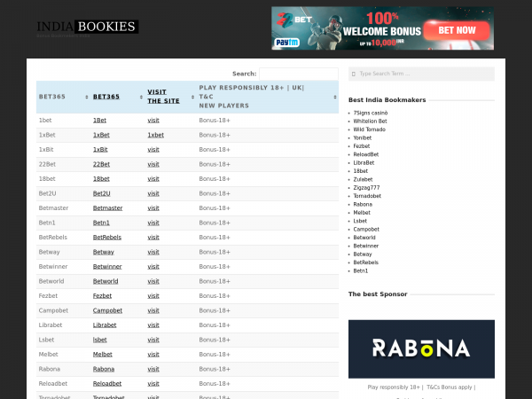Screen dimensions: 532x399
Task: Open the Visit The Site header link
Action: point(163,97)
